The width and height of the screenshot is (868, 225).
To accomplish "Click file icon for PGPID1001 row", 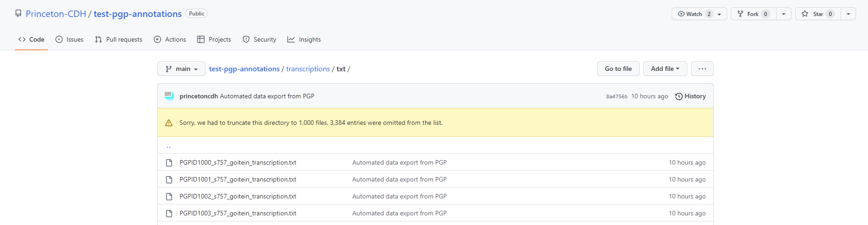I will coord(169,180).
